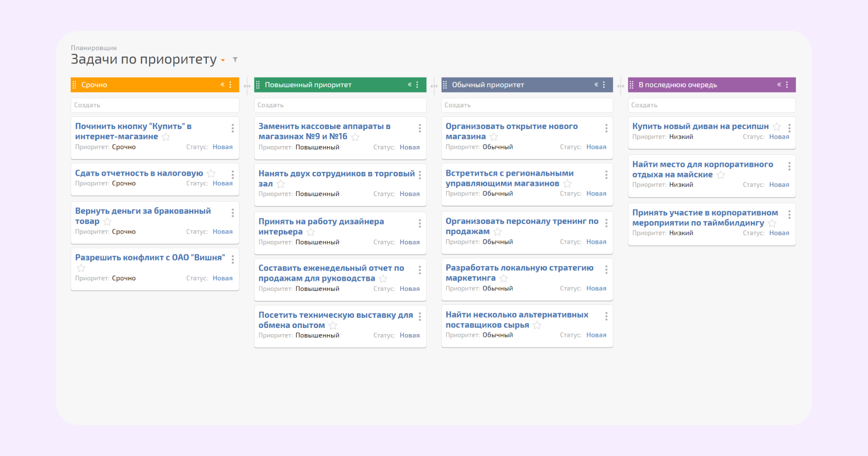Screen dimensions: 868x456
Task: Click the 'Новая' status on 'Встретиться с региональными управляющими'
Action: (x=596, y=194)
